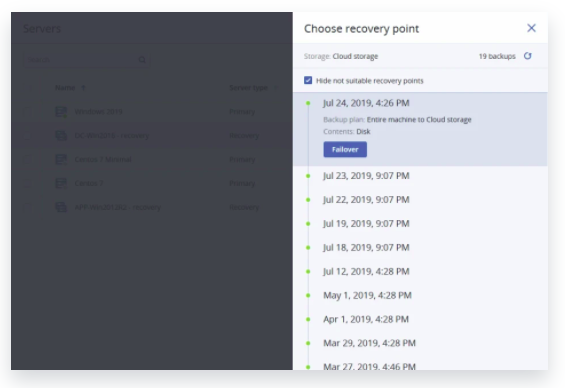The image size is (565, 388).
Task: Click green dot beside May 1 backup
Action: click(x=308, y=295)
